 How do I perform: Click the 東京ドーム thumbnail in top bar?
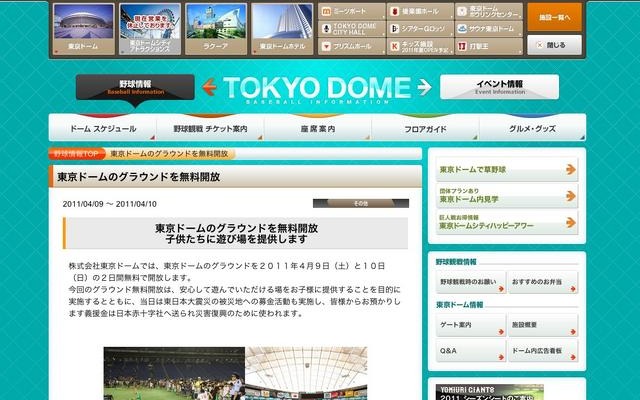pyautogui.click(x=84, y=29)
